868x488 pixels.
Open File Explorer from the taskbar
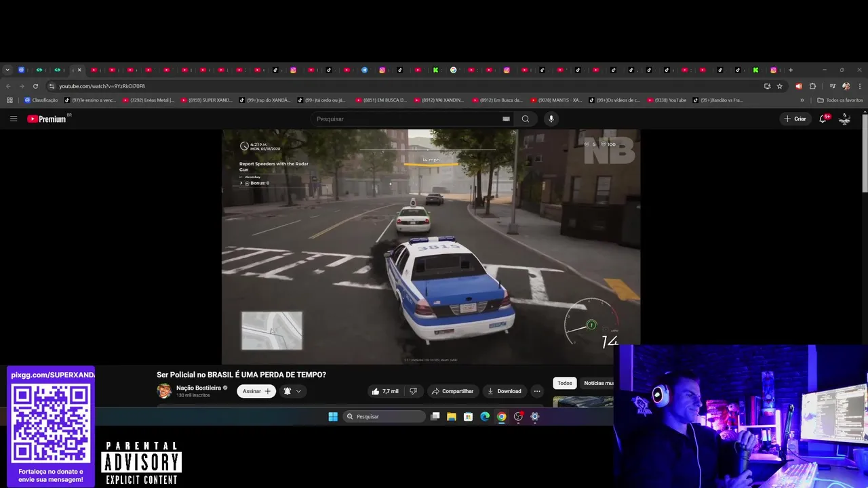452,417
